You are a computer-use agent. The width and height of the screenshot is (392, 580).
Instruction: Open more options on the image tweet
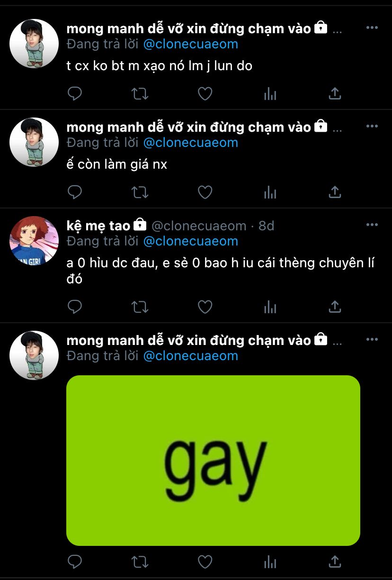coord(372,339)
